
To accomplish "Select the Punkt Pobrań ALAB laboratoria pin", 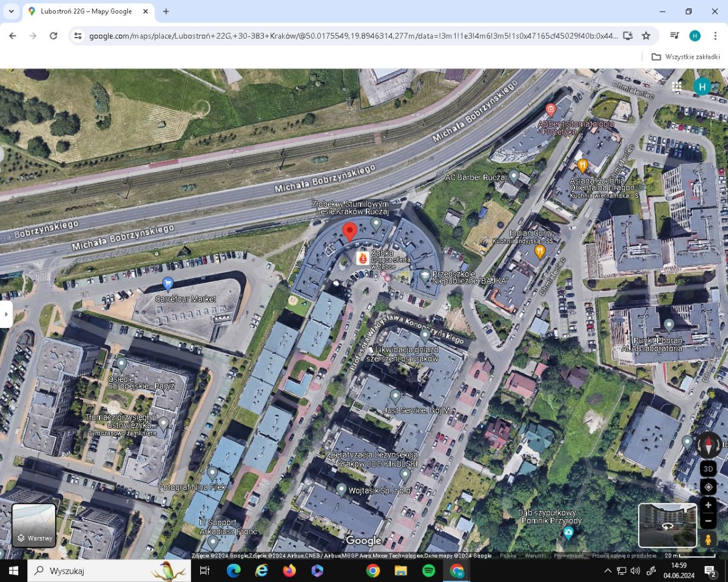I will pyautogui.click(x=669, y=326).
